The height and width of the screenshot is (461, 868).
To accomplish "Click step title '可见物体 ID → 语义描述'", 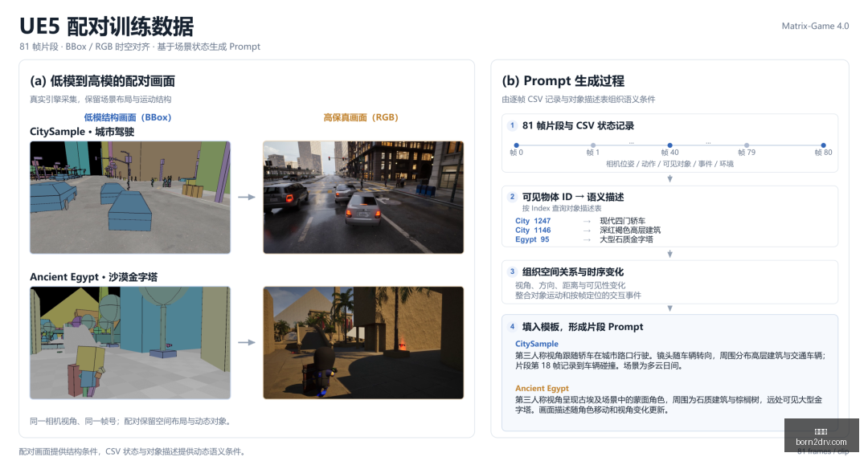I will pyautogui.click(x=573, y=197).
